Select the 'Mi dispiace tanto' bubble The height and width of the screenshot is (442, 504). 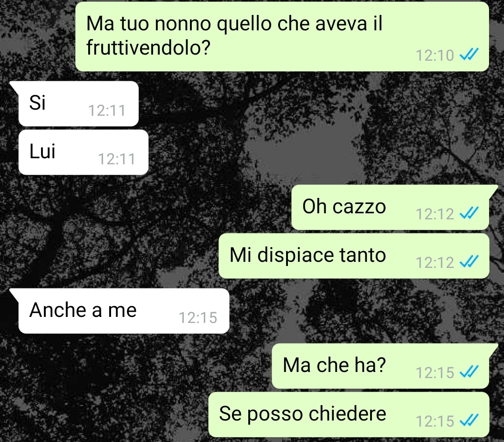coord(354,256)
